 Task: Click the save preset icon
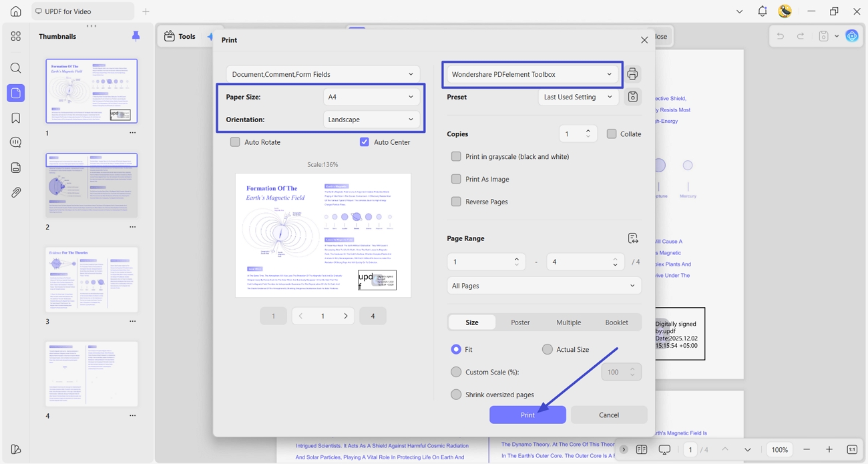click(x=632, y=97)
